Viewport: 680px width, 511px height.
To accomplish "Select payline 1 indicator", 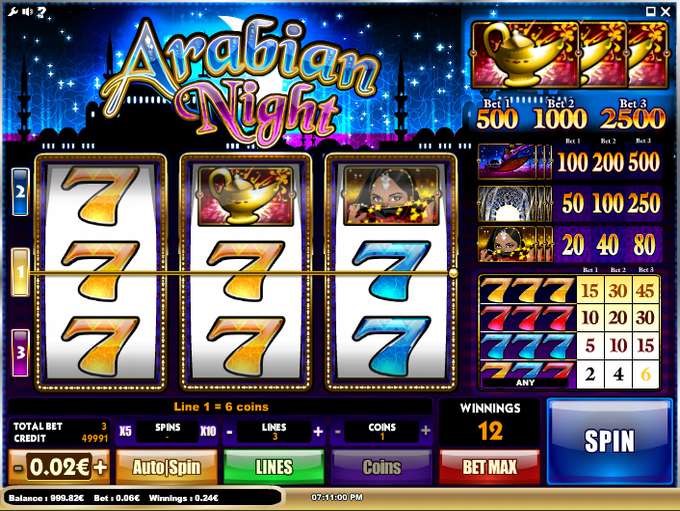I will (20, 272).
